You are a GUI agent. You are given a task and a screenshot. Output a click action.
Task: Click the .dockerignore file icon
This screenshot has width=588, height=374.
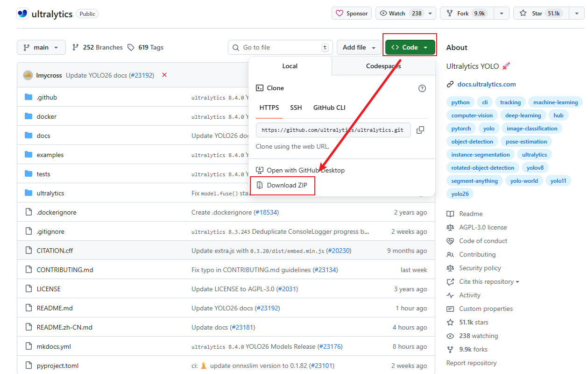tap(28, 212)
